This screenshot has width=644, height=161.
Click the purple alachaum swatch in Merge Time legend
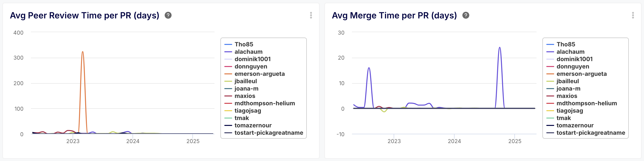(550, 52)
